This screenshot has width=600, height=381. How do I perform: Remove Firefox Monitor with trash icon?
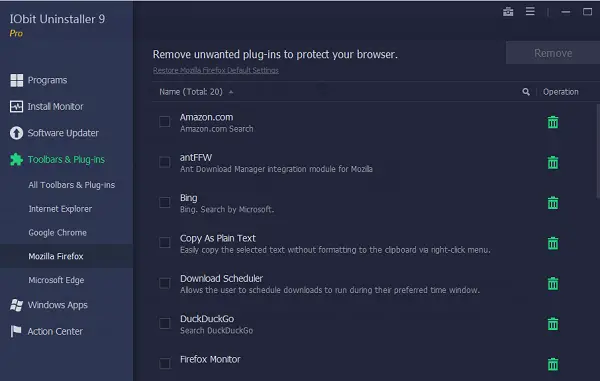tap(553, 364)
